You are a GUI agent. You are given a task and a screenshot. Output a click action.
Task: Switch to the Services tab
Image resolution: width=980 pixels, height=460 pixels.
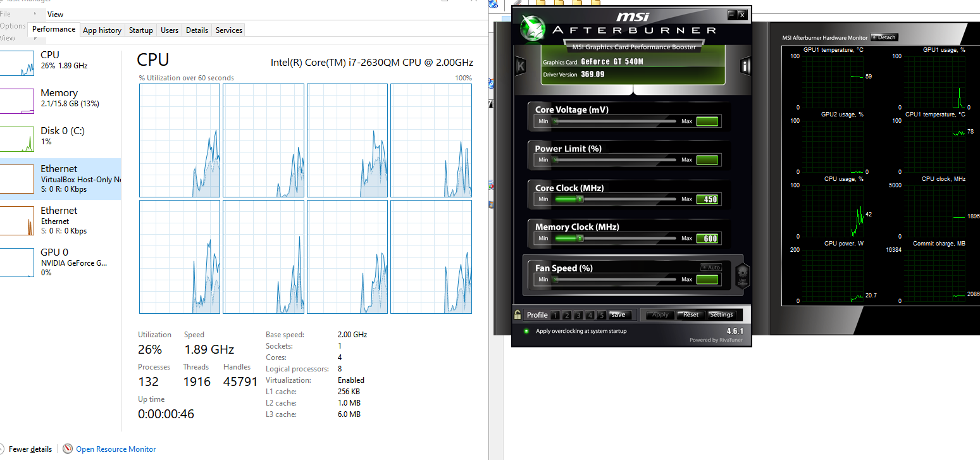(228, 30)
